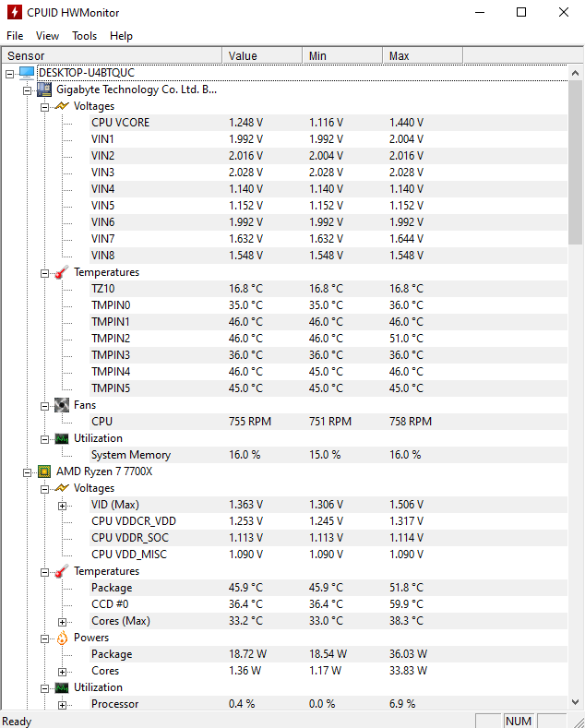Click the motherboard Temperatures thermometer icon

[x=62, y=272]
